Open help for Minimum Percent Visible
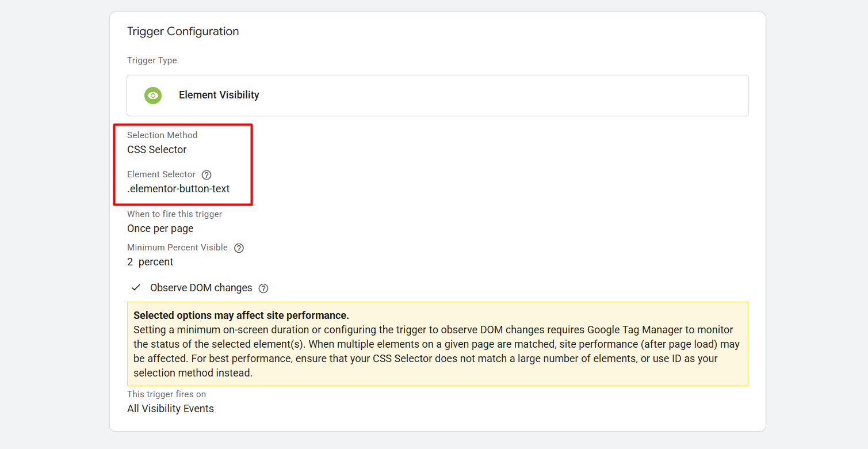The height and width of the screenshot is (449, 868). coord(239,248)
